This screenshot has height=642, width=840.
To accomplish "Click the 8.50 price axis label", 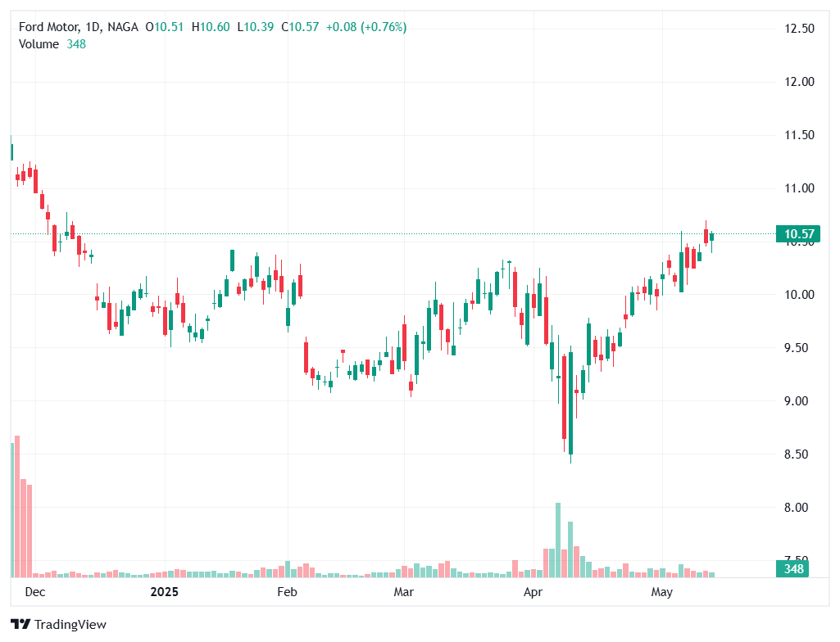I will point(799,454).
